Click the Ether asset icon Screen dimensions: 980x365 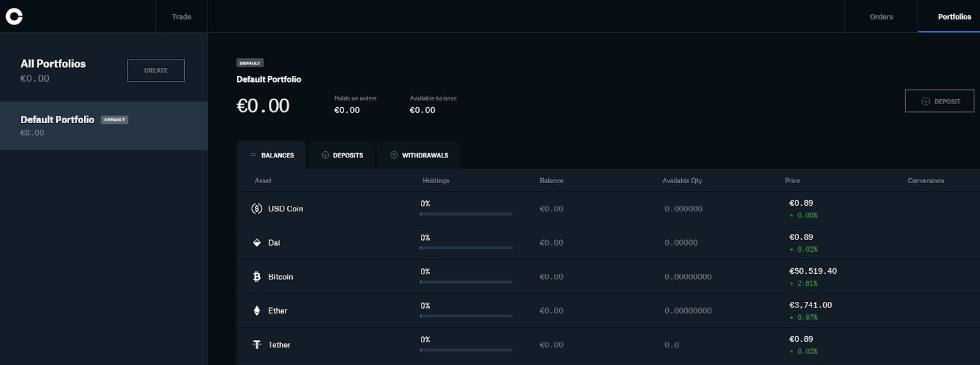click(x=257, y=310)
